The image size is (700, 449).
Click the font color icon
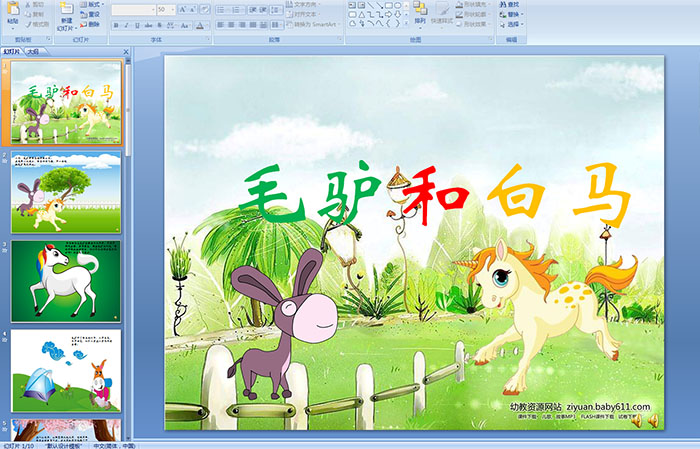pyautogui.click(x=201, y=25)
